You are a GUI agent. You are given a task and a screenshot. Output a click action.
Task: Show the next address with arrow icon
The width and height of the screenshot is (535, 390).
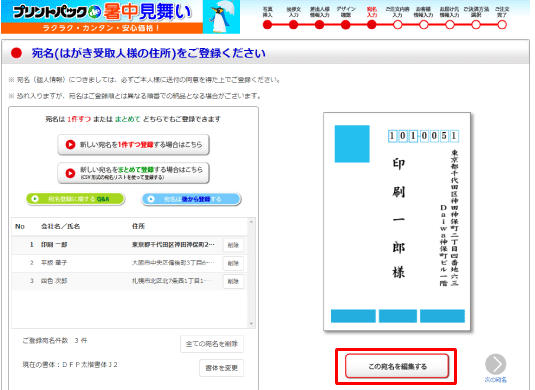[495, 364]
